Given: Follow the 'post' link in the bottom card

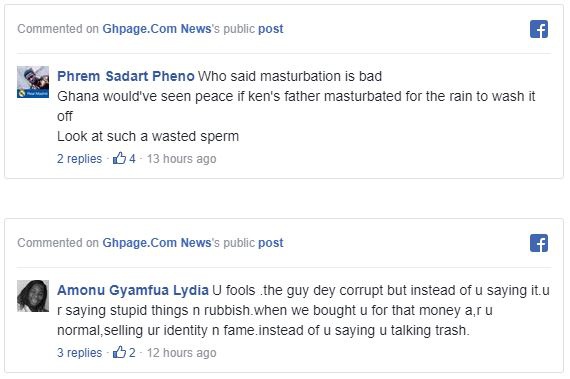Looking at the screenshot, I should point(270,243).
